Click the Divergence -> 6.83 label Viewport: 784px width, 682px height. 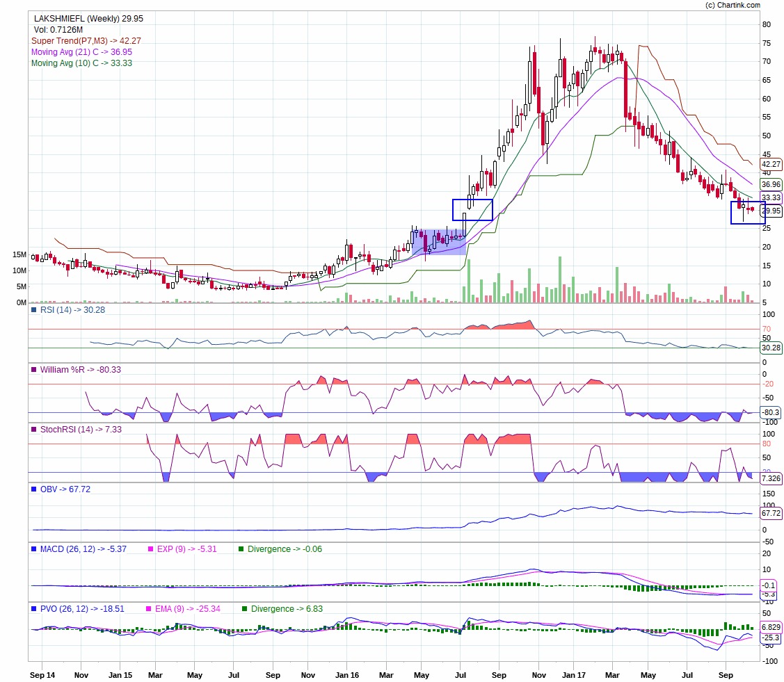click(287, 609)
